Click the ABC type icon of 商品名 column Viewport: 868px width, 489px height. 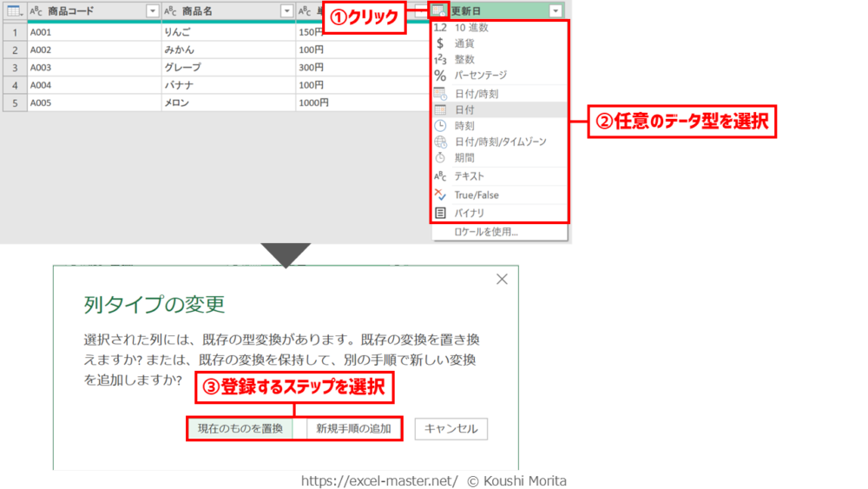[x=170, y=11]
